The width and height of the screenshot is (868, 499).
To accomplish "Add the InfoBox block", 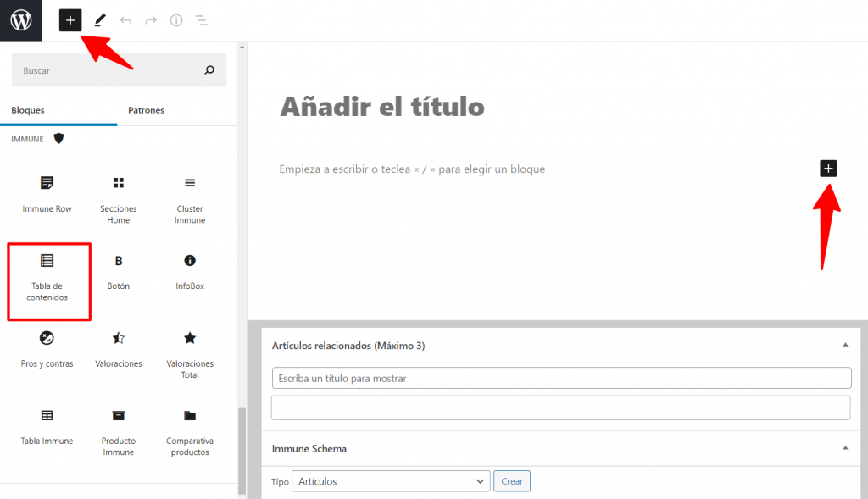I will [x=190, y=271].
